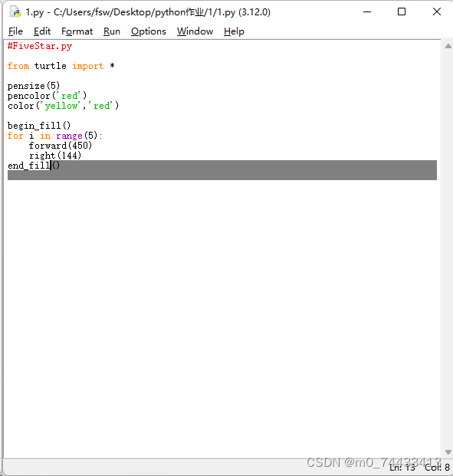Close the IDLE editor window
Viewport: 453px width, 476px height.
pyautogui.click(x=437, y=11)
